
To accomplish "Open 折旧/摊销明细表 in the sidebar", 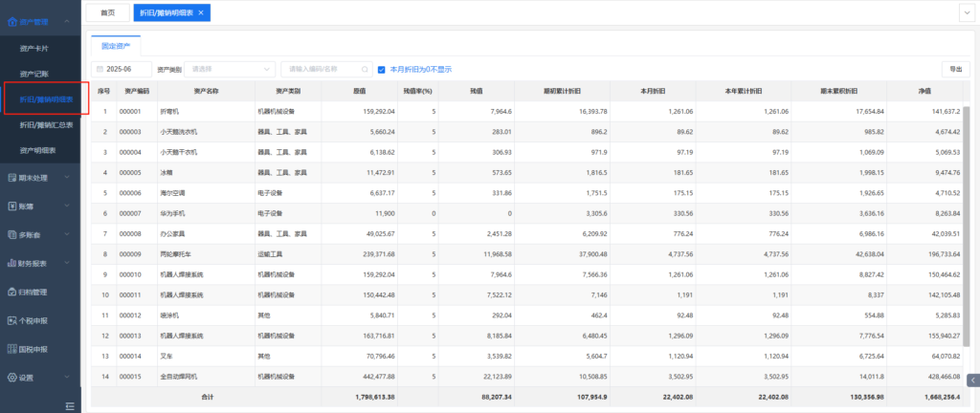I will point(46,99).
